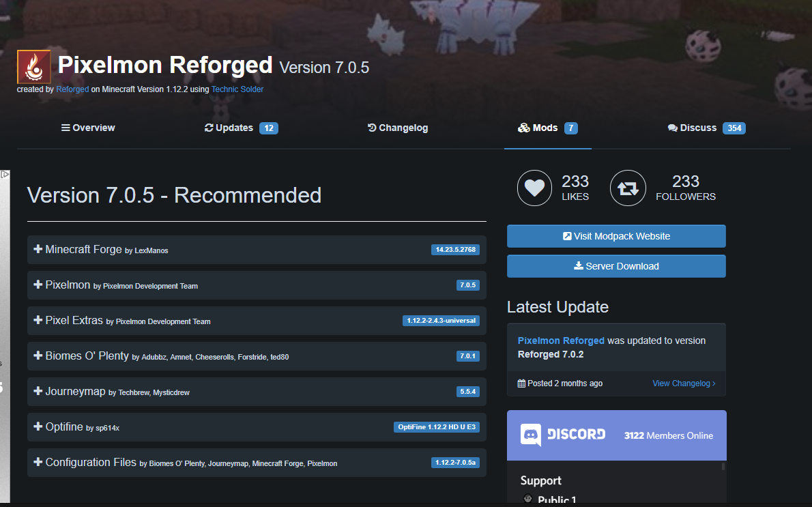Click the OptiFine 1.12.2 HD U E3 badge

(x=437, y=427)
